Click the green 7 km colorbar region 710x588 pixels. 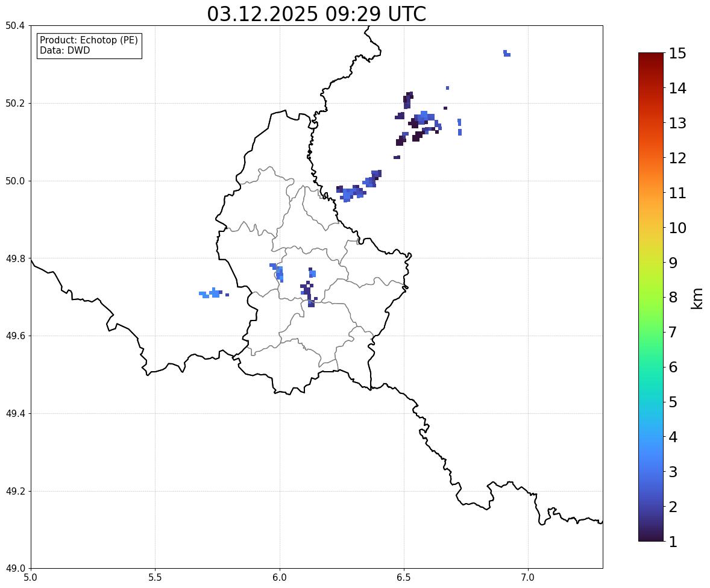pyautogui.click(x=651, y=332)
